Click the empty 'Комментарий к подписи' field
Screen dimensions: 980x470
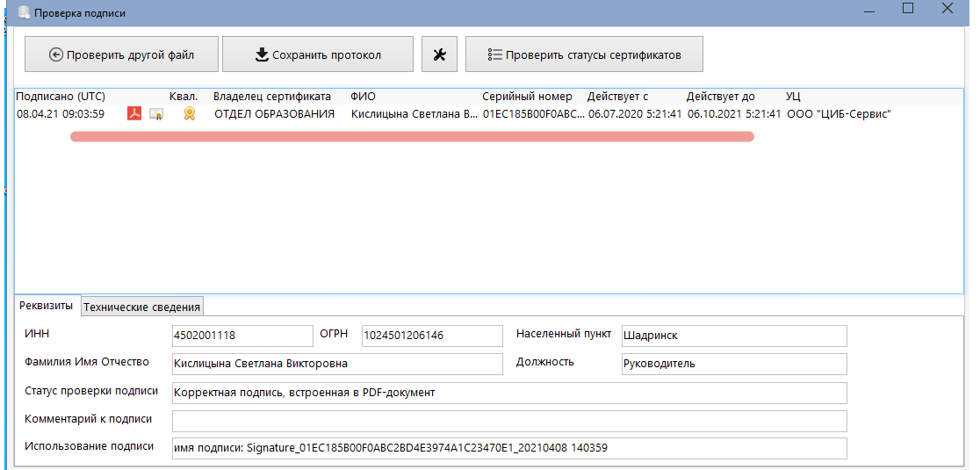(509, 421)
